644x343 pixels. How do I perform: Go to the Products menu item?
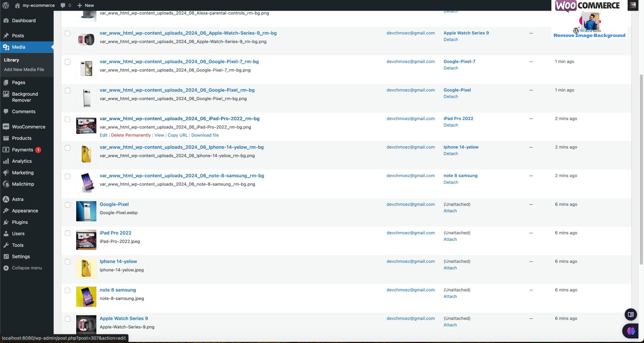click(x=22, y=138)
